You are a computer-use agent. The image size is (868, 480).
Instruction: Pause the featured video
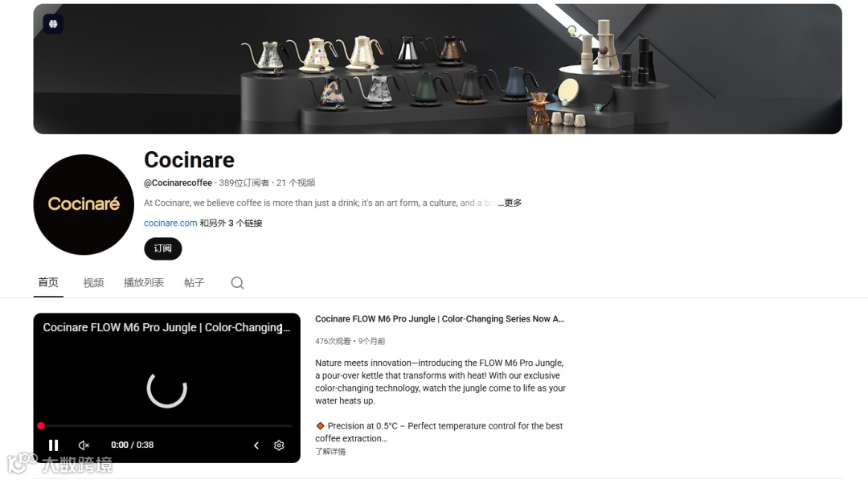coord(53,445)
